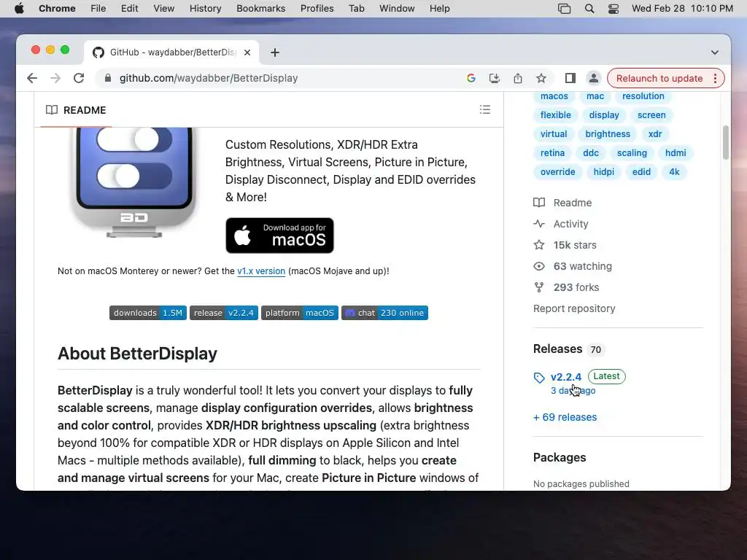Open the Chrome menu in menu bar
The height and width of the screenshot is (560, 747).
pos(57,9)
